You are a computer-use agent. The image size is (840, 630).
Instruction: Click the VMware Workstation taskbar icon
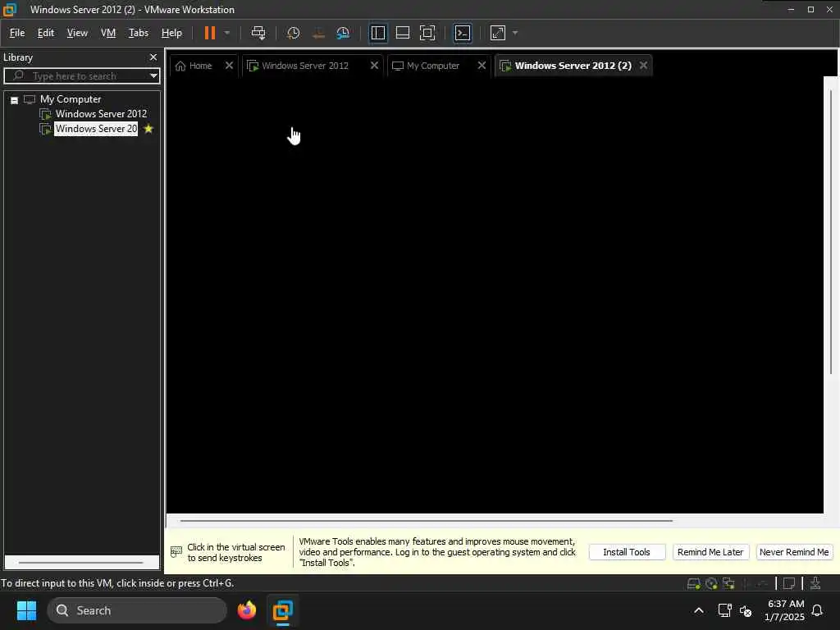[282, 610]
